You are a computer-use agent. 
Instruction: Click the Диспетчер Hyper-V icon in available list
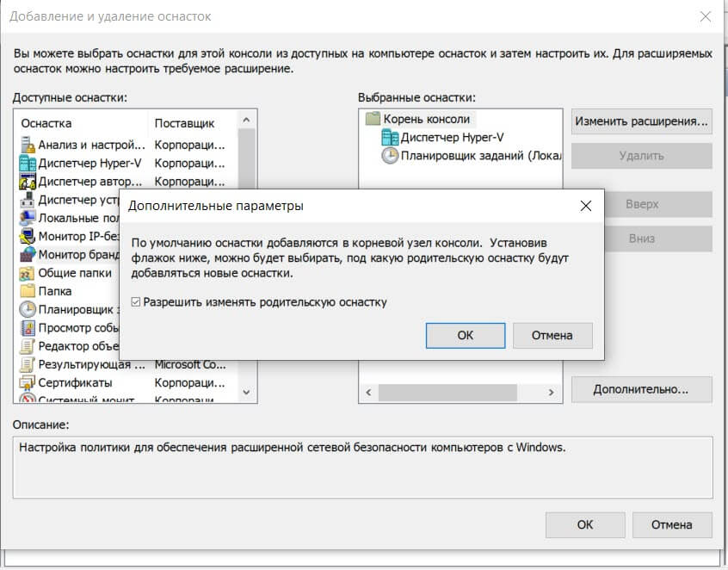tap(28, 163)
